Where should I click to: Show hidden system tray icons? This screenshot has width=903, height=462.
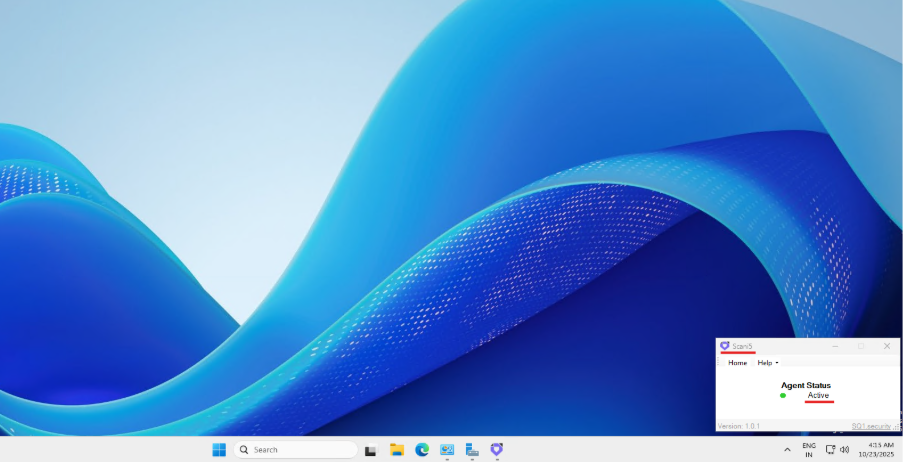(787, 450)
